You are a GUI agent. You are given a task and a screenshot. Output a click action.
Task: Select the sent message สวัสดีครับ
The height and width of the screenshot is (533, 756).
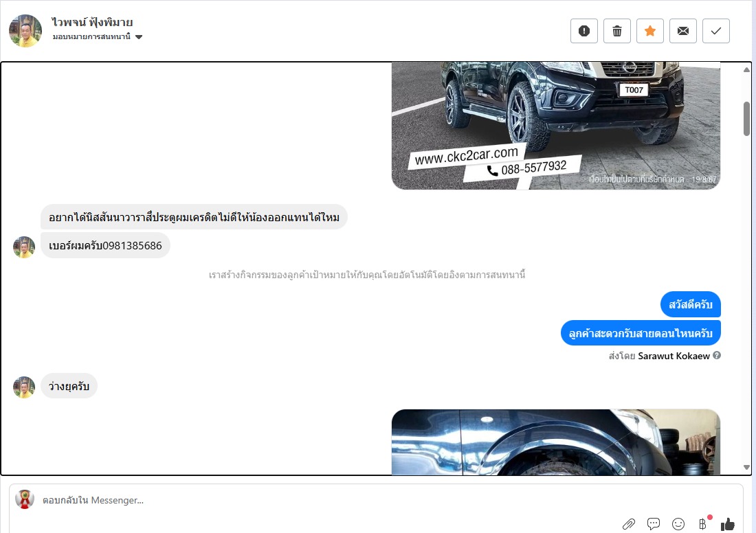691,304
